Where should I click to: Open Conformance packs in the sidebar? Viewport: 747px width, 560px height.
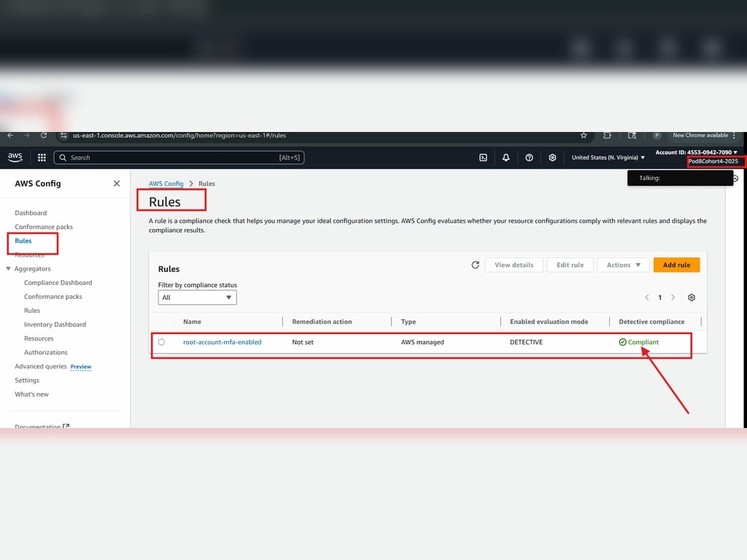44,227
